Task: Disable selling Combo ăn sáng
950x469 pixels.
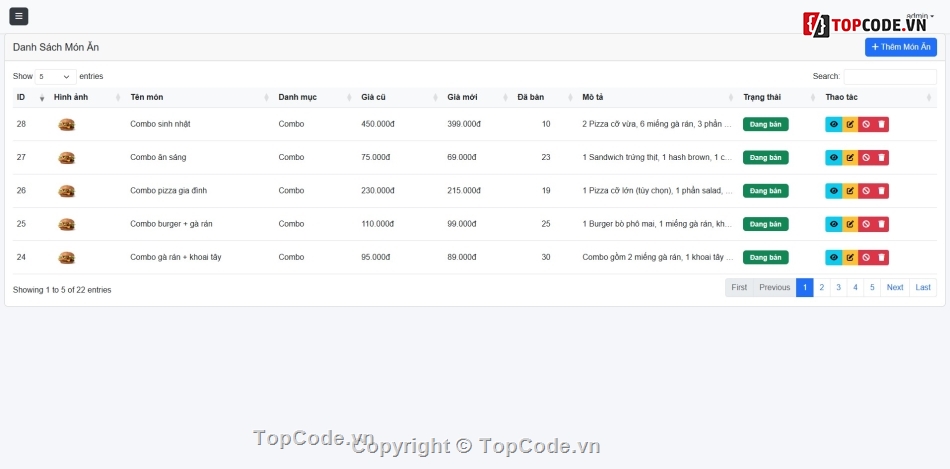Action: click(866, 158)
